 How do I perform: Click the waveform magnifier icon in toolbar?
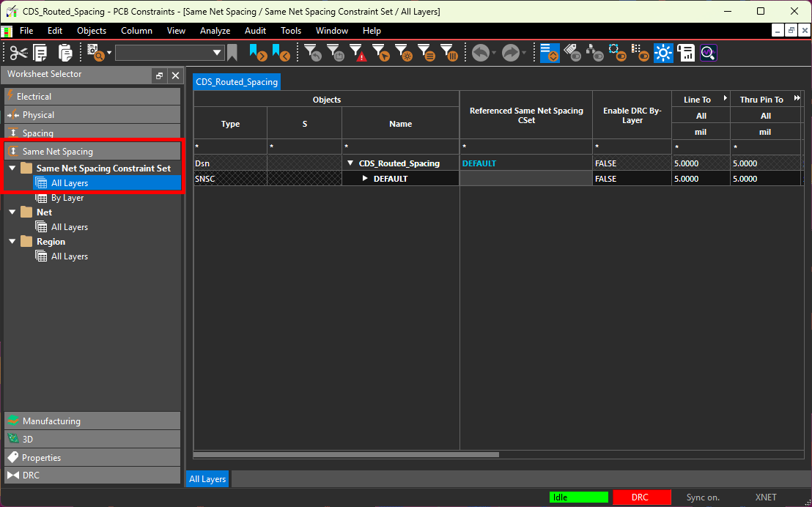click(x=708, y=53)
